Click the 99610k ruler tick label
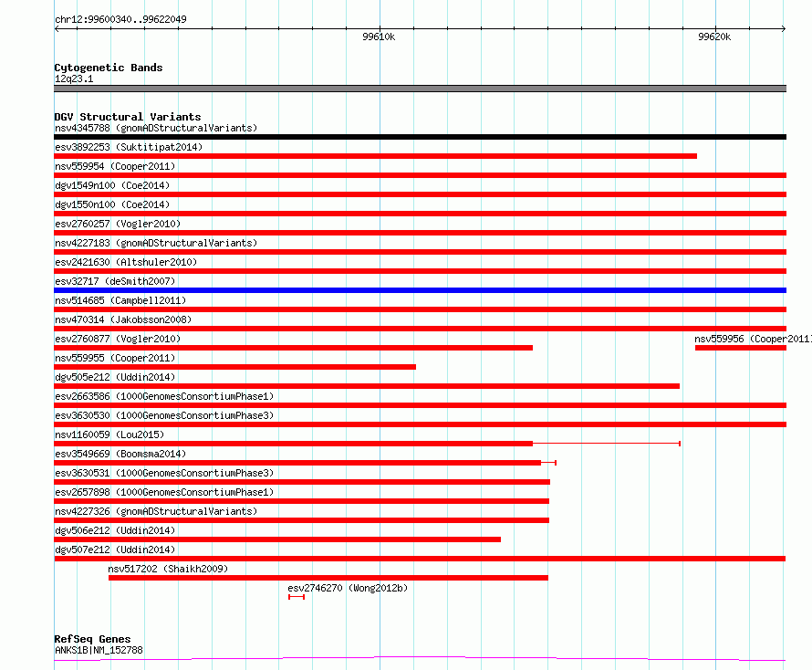The image size is (812, 670). click(x=379, y=37)
